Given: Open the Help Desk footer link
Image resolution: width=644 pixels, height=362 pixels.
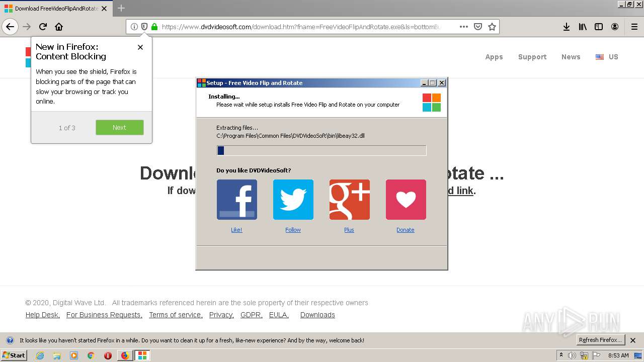Looking at the screenshot, I should 43,315.
